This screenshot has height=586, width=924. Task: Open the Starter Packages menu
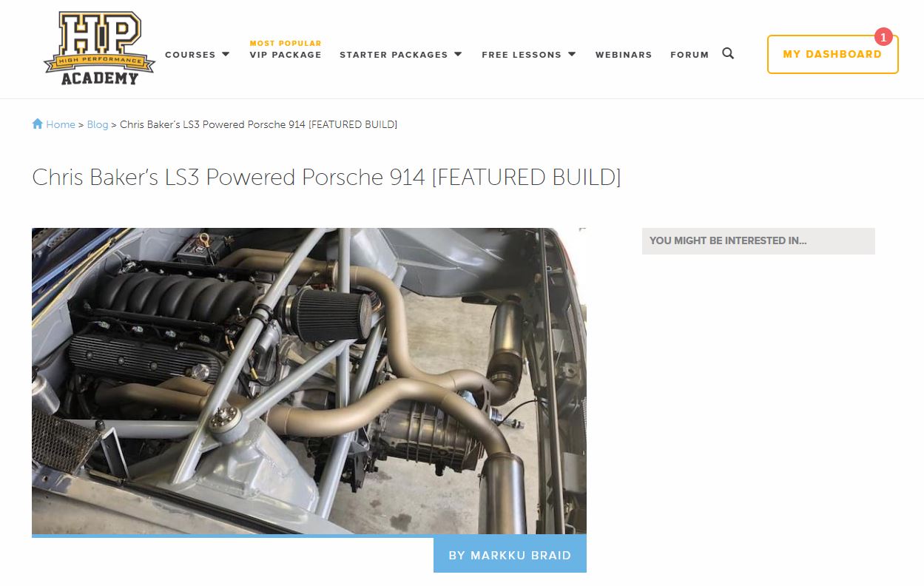[394, 55]
